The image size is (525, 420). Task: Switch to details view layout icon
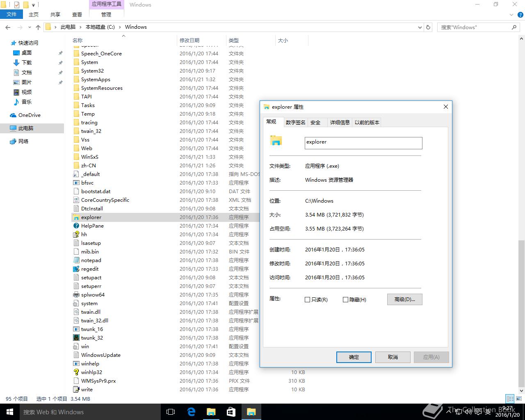510,399
